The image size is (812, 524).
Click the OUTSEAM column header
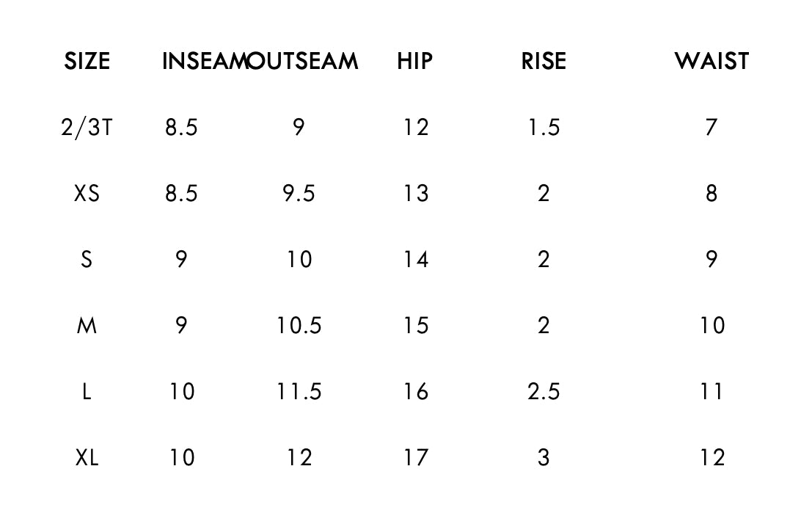tap(302, 61)
